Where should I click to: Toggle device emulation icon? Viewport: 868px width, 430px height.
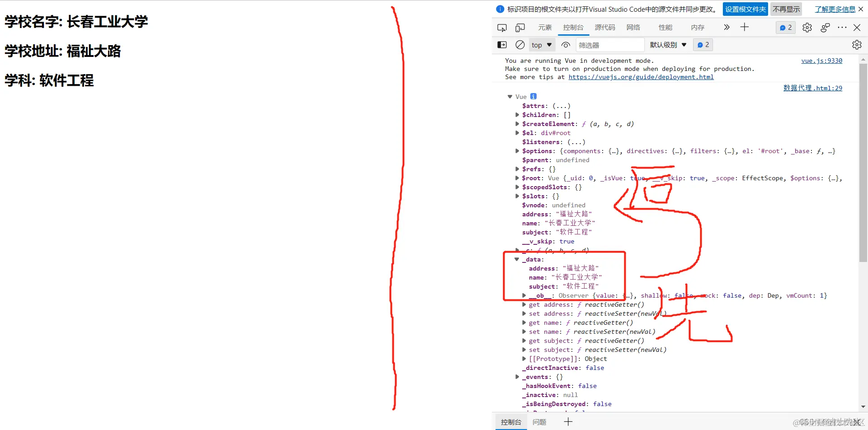(x=520, y=28)
